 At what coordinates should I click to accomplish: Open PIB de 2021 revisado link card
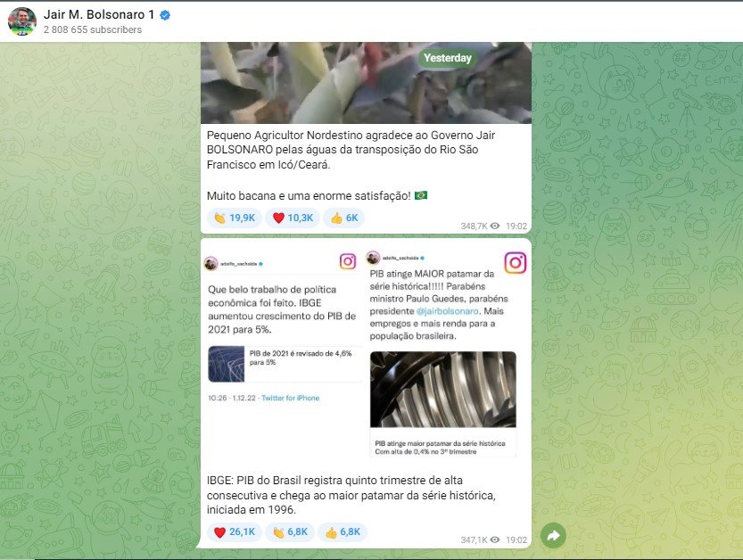285,364
